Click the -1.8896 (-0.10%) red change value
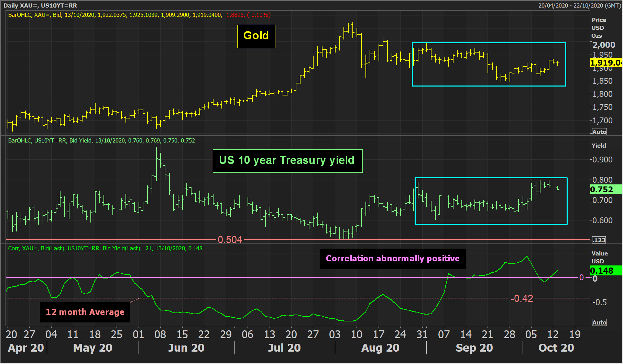The height and width of the screenshot is (364, 623). click(248, 15)
